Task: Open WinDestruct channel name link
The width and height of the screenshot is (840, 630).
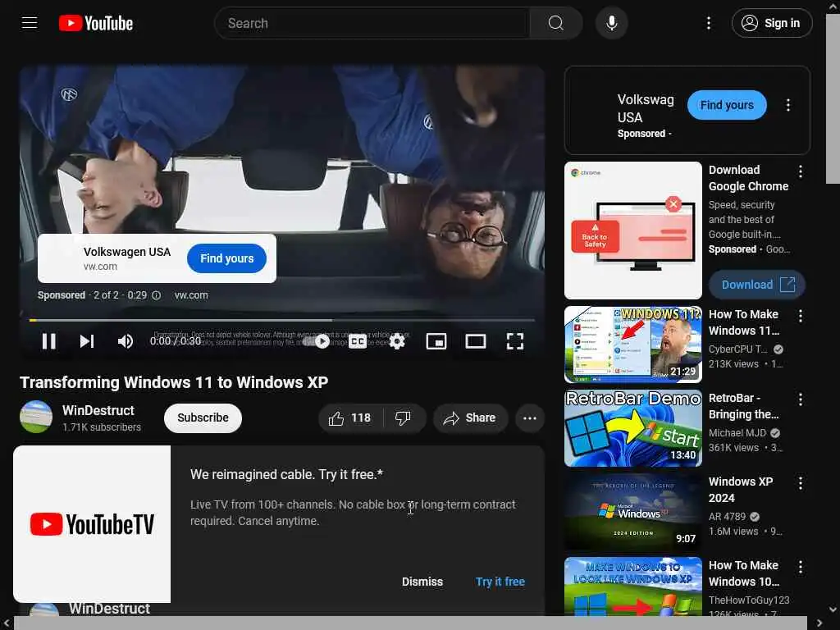Action: click(98, 410)
